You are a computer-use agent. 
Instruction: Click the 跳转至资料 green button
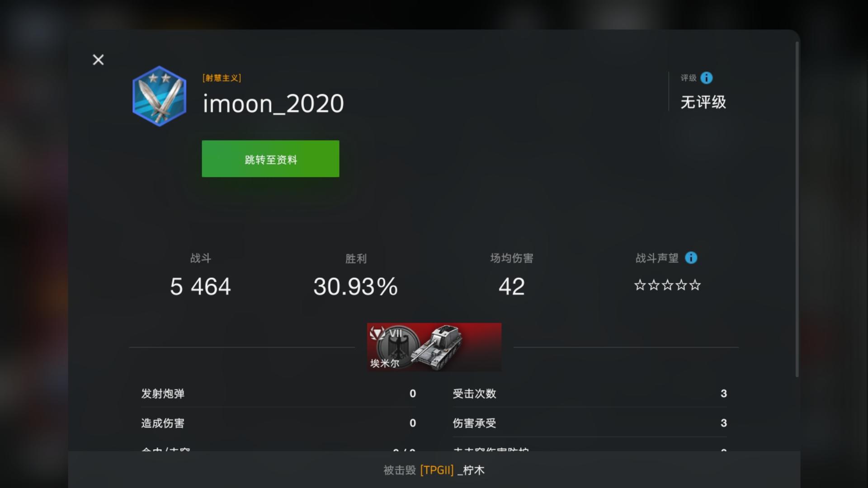pyautogui.click(x=270, y=159)
